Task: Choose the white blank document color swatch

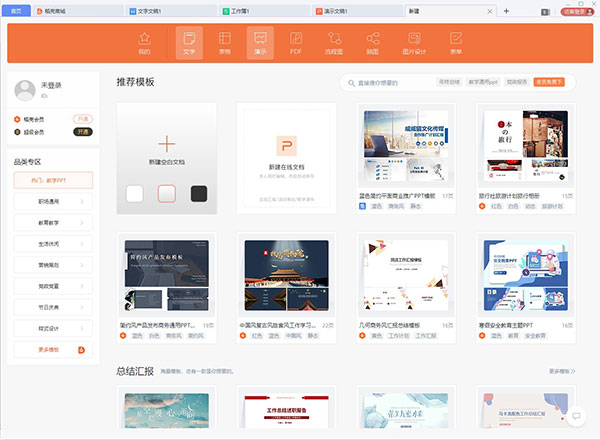Action: pyautogui.click(x=135, y=193)
